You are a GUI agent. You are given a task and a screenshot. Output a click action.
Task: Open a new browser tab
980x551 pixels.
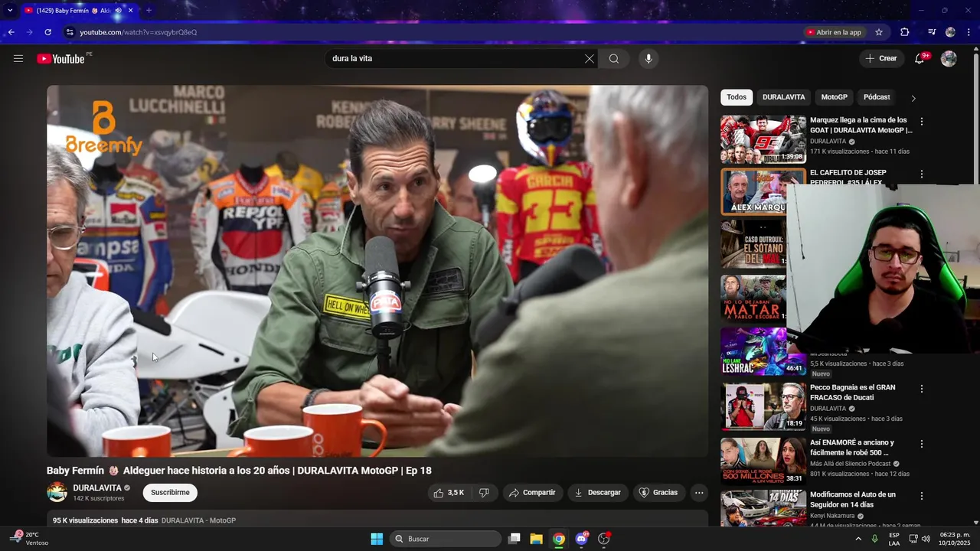(149, 11)
